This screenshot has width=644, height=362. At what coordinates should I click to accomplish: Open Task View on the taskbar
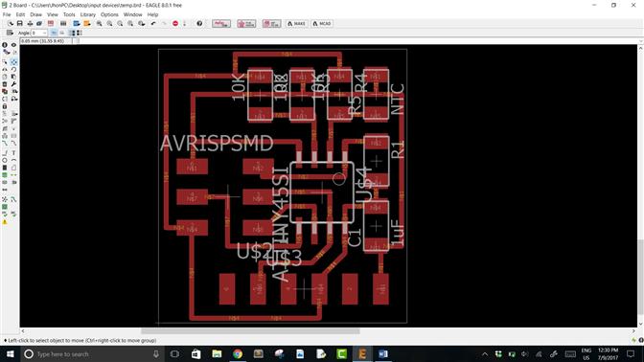coord(174,353)
